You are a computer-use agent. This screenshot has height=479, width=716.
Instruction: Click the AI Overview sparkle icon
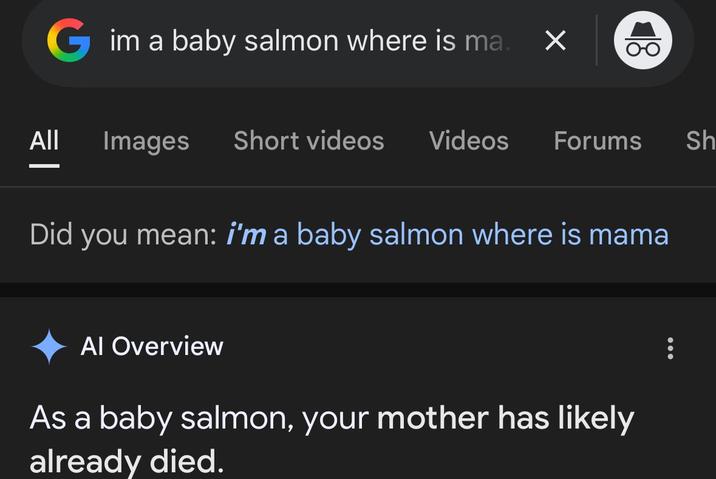(49, 347)
